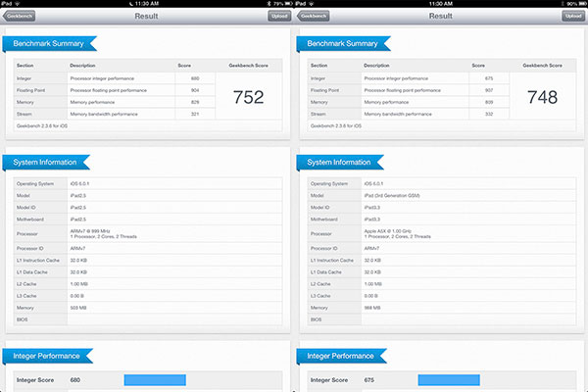Click '11:30 AM' clock on right screen
Screen dimensions: 588x392
[441, 3]
